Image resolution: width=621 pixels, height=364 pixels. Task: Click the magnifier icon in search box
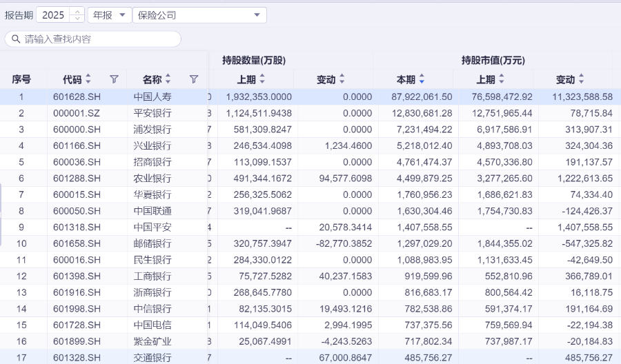tap(15, 39)
